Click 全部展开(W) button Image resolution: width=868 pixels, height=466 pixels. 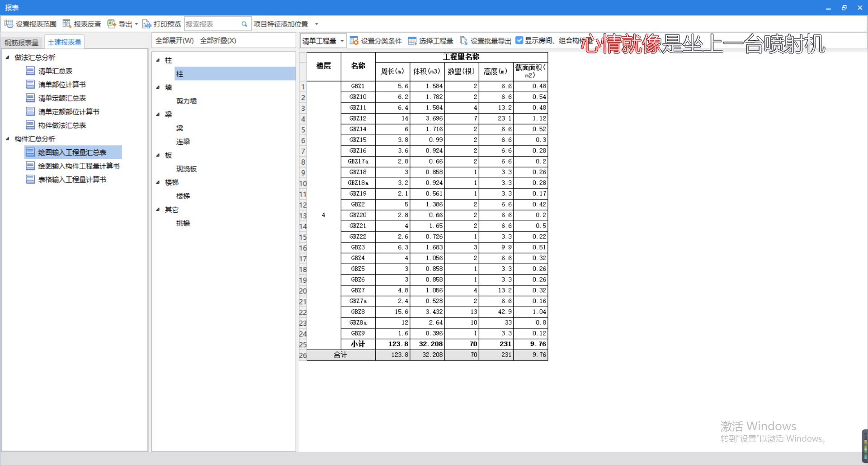pos(175,41)
